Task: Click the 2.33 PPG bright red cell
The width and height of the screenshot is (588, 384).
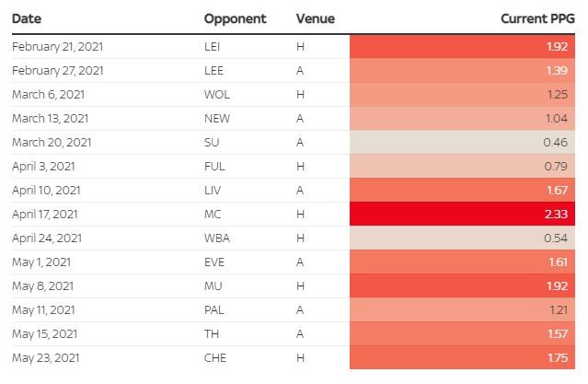Action: tap(463, 214)
